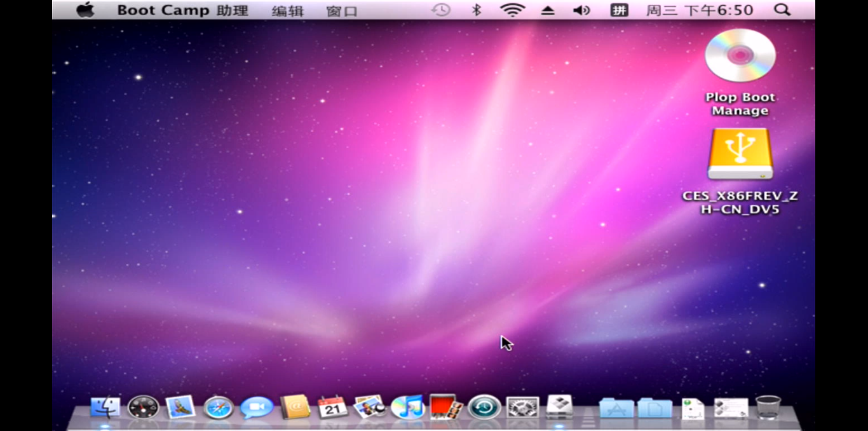The image size is (868, 431).
Task: Open the Mail app in dock
Action: (x=180, y=407)
